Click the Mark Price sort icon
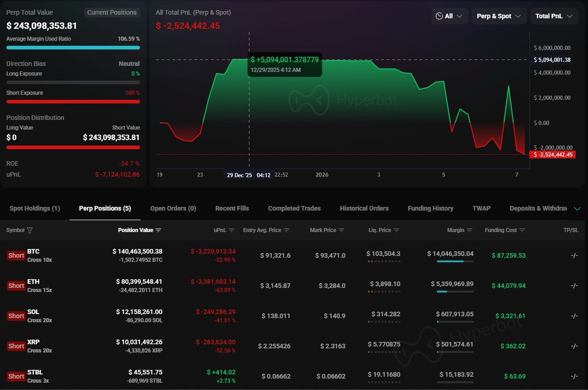The height and width of the screenshot is (390, 588). pos(342,230)
